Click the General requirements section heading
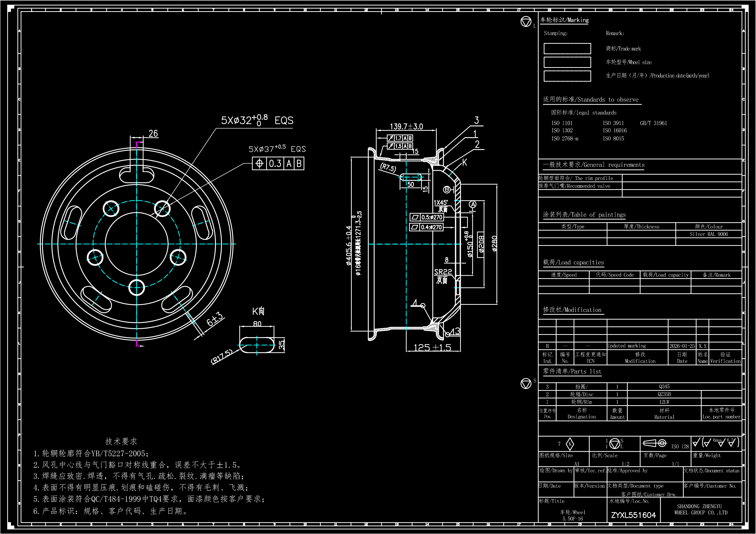 (x=593, y=165)
